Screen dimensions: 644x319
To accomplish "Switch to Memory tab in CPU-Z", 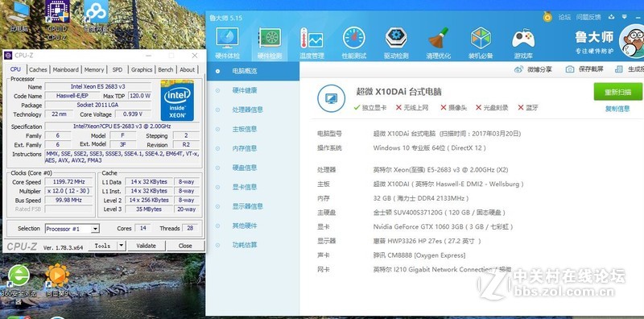I will point(94,70).
